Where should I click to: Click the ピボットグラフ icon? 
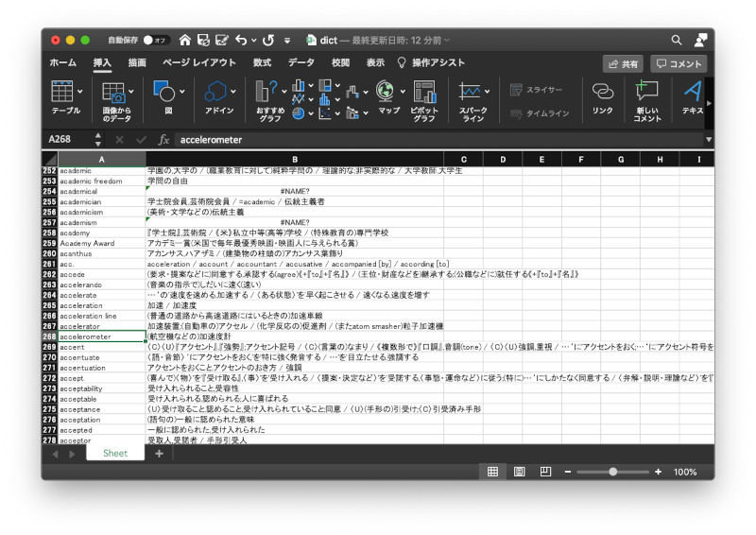(x=424, y=92)
